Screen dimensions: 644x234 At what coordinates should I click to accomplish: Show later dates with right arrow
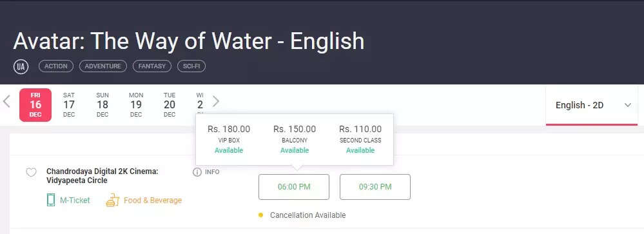point(216,101)
